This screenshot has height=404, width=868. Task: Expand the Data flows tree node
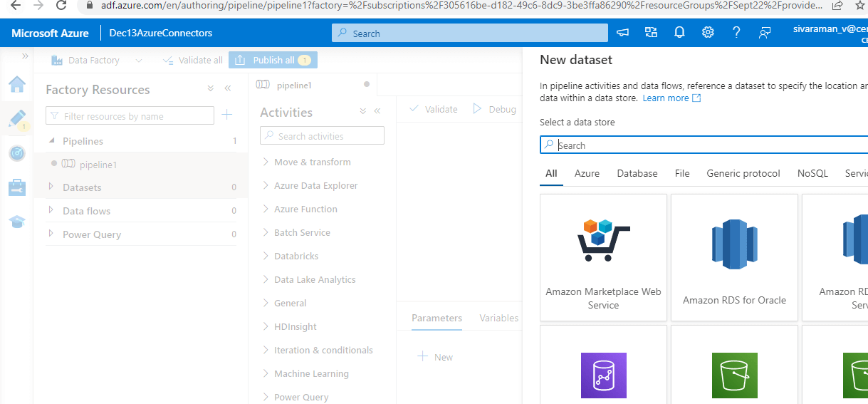[x=51, y=211]
